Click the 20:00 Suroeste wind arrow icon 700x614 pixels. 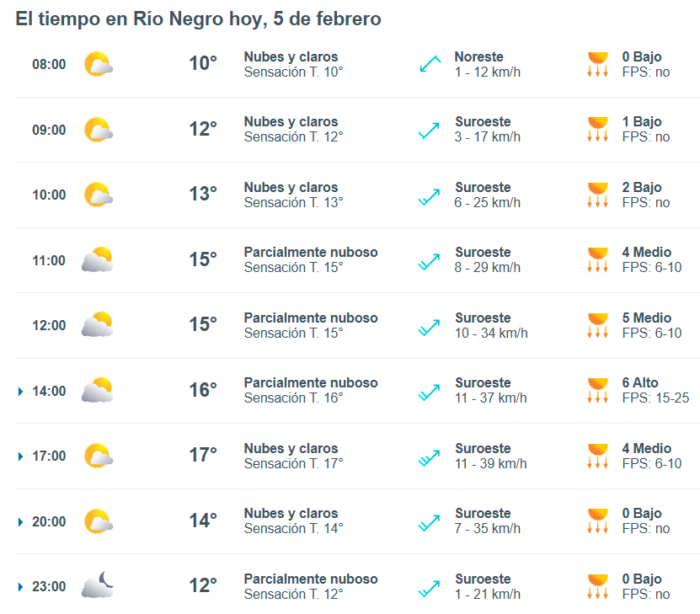(430, 521)
